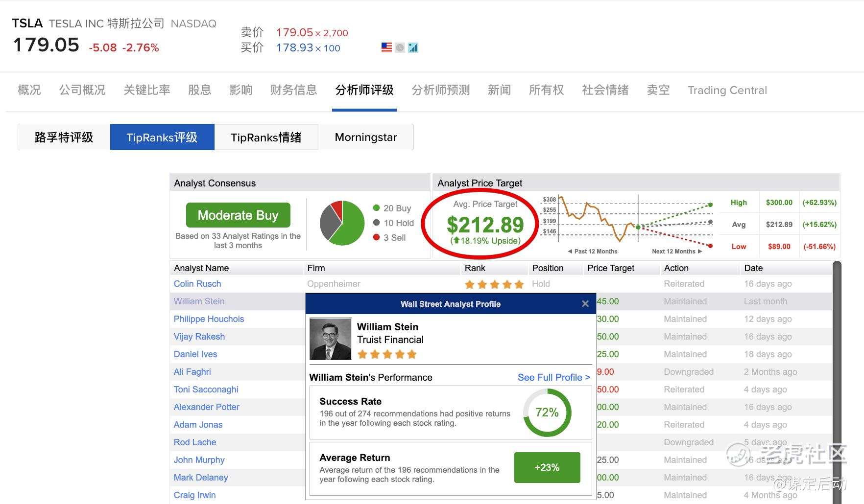Open the 概况 tab
Screen dimensions: 864x504
29,90
